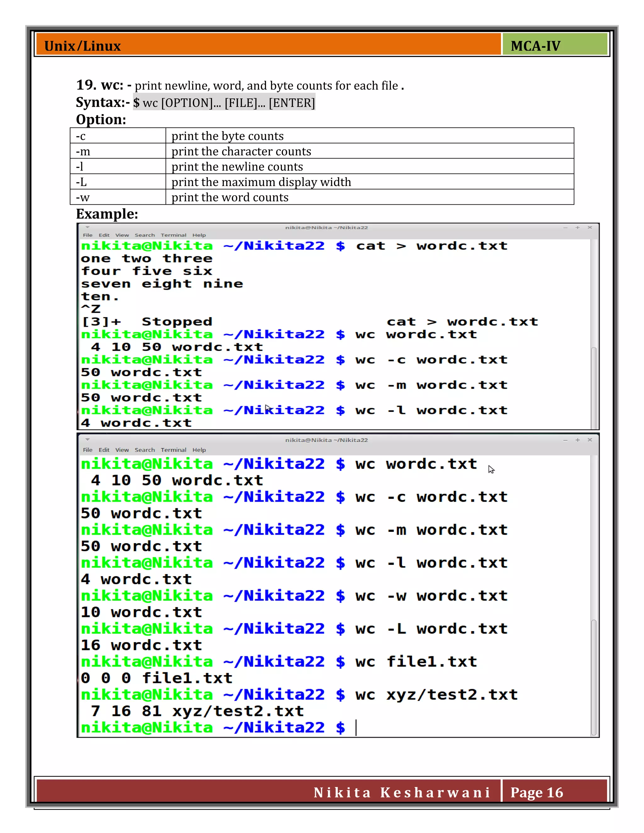Click the Unix/Linux header title
The width and height of the screenshot is (644, 833).
click(82, 46)
